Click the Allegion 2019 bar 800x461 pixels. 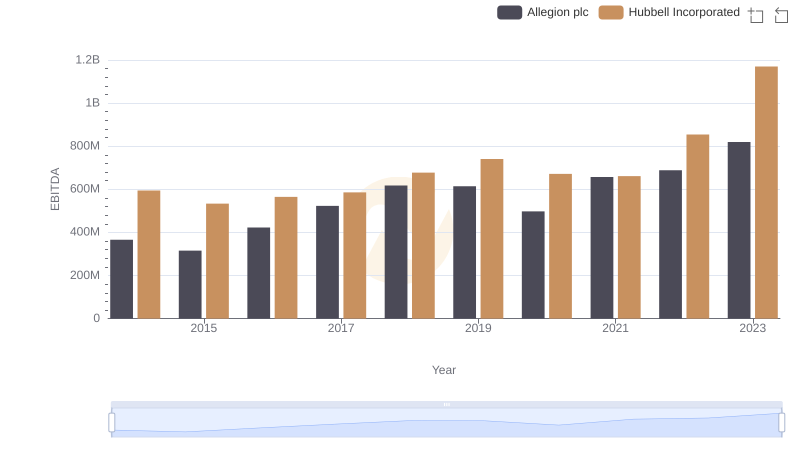[464, 252]
